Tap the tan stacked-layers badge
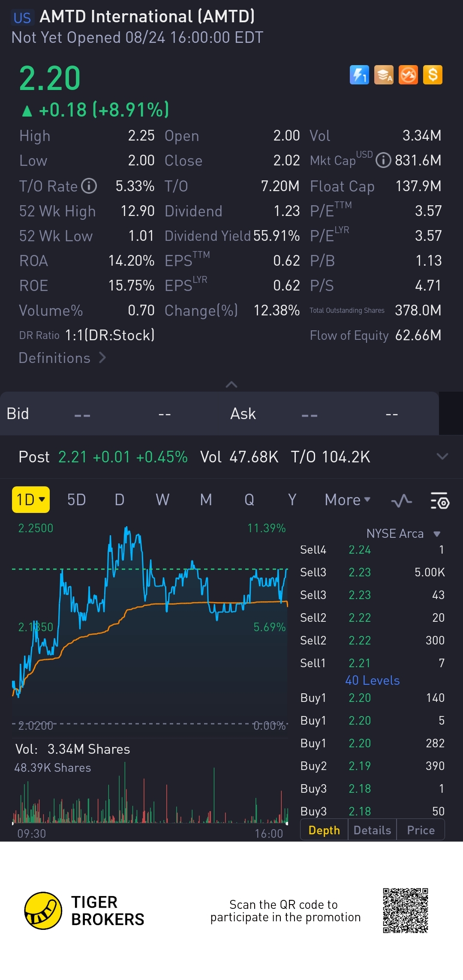463x980 pixels. (x=384, y=75)
